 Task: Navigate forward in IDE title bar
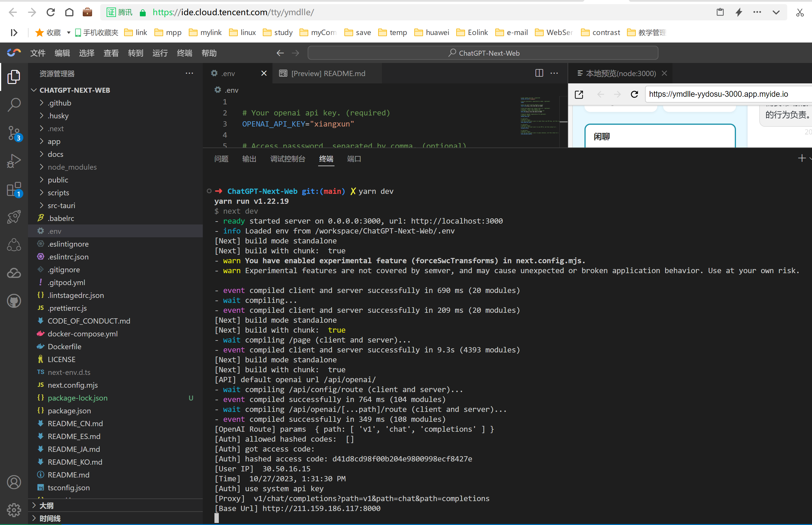coord(295,53)
